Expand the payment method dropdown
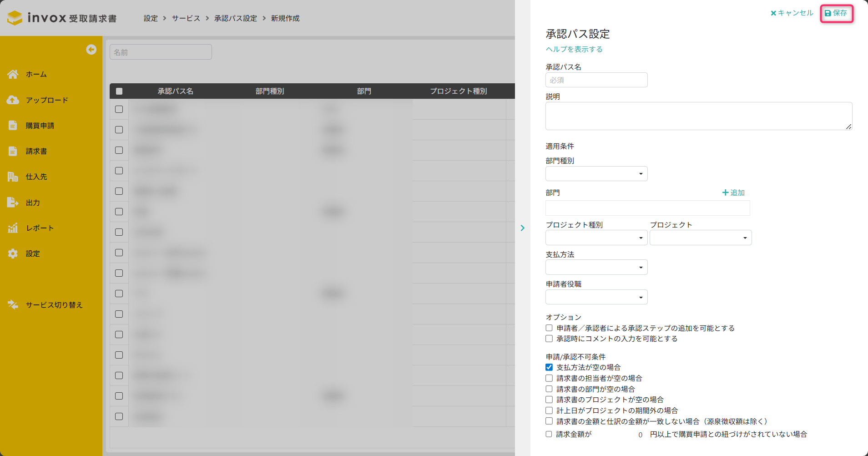The height and width of the screenshot is (456, 868). (596, 267)
